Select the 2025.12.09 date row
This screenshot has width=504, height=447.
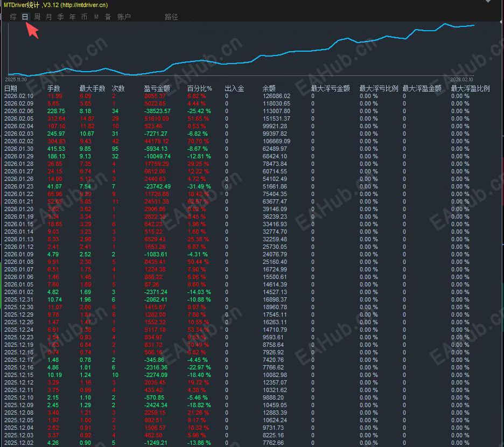tap(19, 405)
